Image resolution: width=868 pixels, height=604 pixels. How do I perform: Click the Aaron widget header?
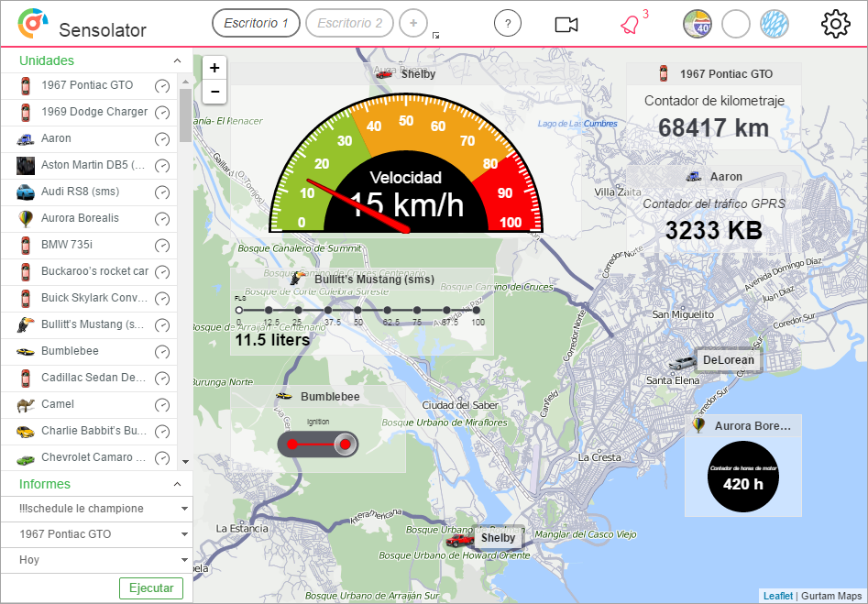click(x=713, y=177)
